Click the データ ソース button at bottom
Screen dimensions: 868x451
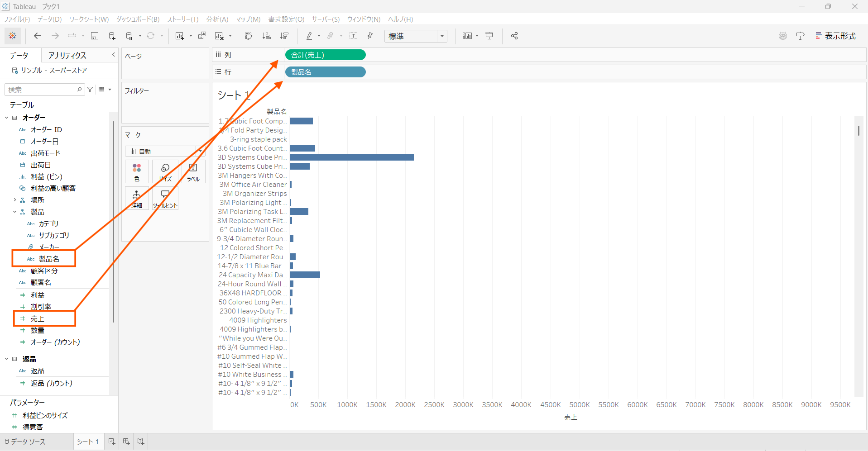point(25,442)
